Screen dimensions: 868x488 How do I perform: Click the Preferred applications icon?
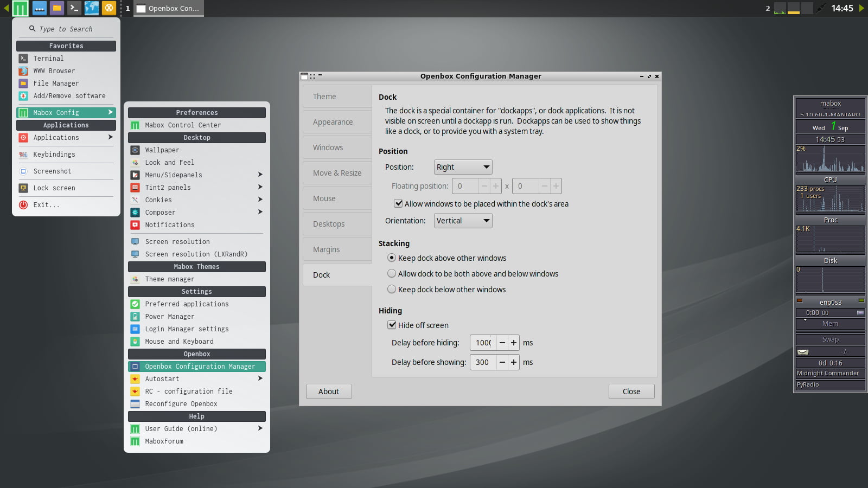click(135, 304)
